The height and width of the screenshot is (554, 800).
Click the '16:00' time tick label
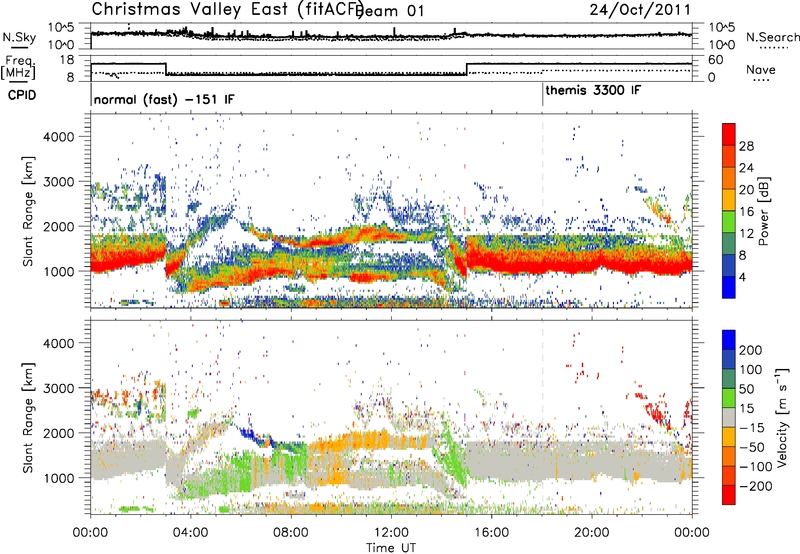pos(491,533)
